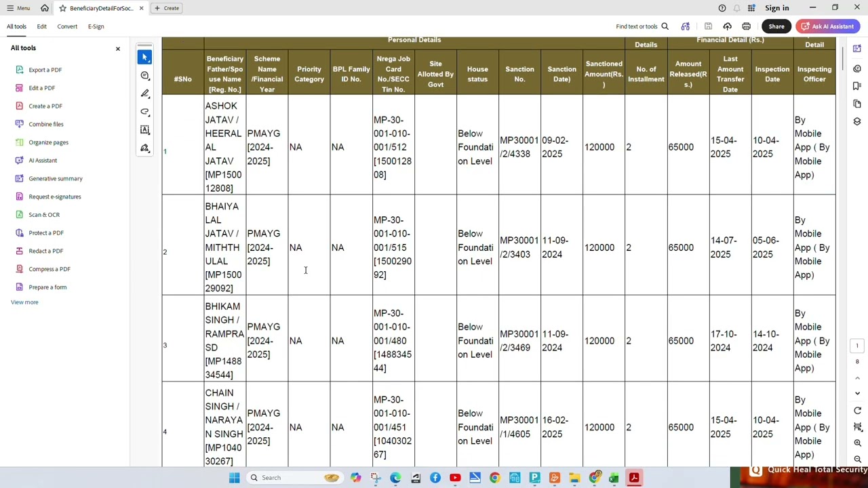
Task: Open the Adobe apps grid icon
Action: click(x=751, y=8)
